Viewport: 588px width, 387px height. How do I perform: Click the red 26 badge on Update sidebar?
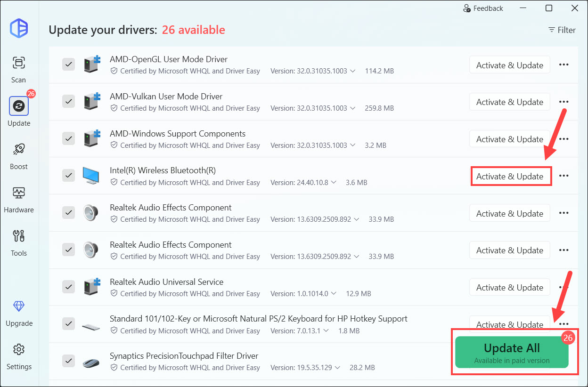31,94
